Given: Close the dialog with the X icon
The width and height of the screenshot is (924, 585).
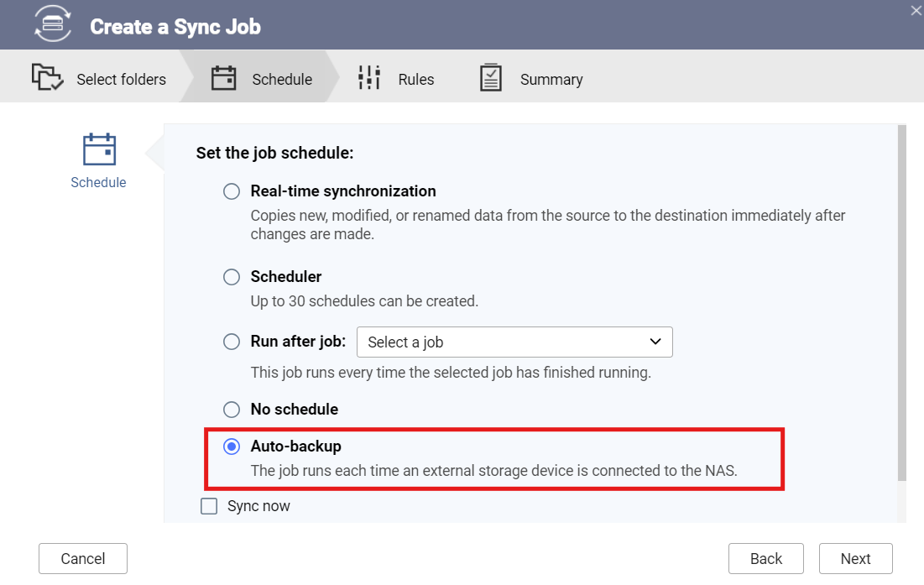Looking at the screenshot, I should click(916, 11).
